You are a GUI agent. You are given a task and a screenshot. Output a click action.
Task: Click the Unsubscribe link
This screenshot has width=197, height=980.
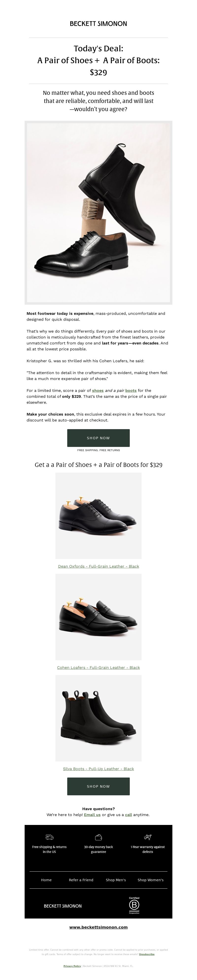click(147, 954)
